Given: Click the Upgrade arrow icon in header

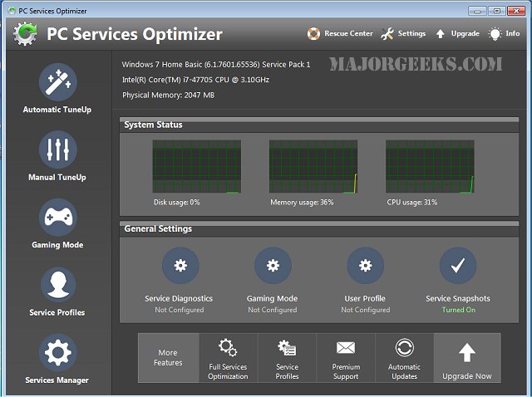Looking at the screenshot, I should [x=440, y=33].
